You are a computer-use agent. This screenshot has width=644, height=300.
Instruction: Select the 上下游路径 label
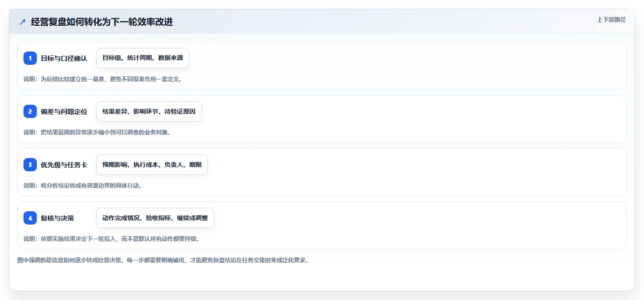[x=611, y=20]
